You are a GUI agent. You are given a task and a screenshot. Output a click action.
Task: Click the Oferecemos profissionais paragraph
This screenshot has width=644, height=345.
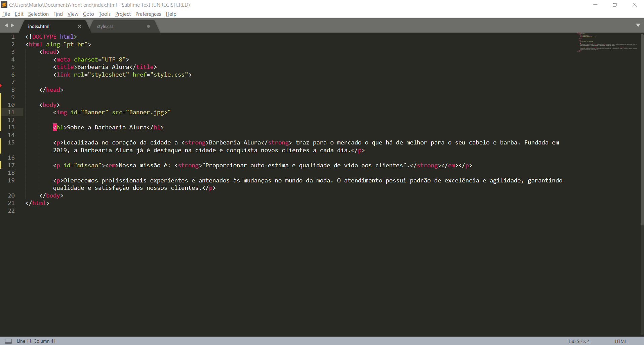pos(308,184)
